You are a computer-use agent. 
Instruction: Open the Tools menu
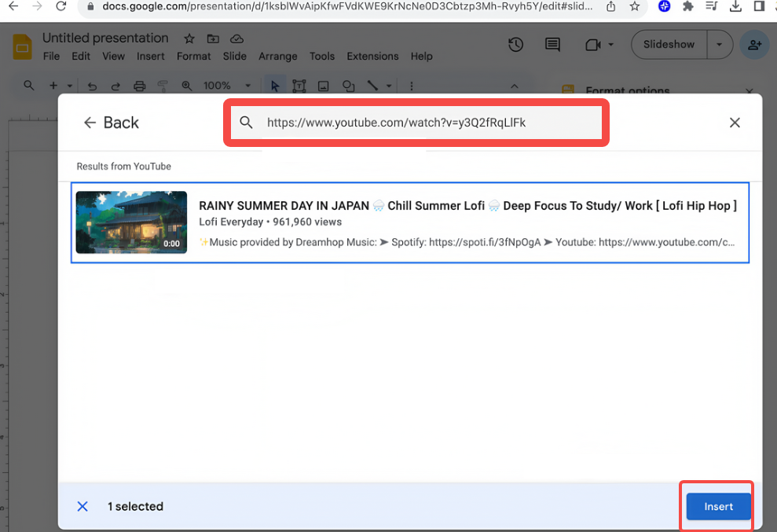point(322,56)
